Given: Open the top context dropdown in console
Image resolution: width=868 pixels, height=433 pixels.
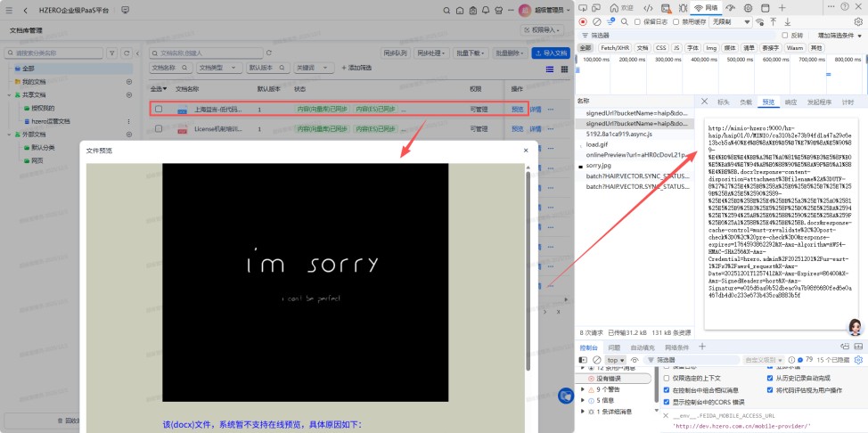Looking at the screenshot, I should tap(616, 360).
